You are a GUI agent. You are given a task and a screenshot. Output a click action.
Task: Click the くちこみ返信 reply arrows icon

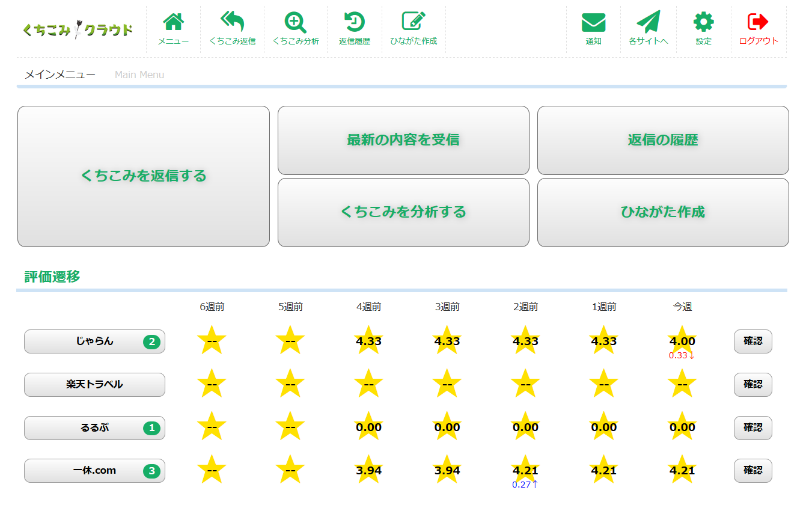coord(233,22)
